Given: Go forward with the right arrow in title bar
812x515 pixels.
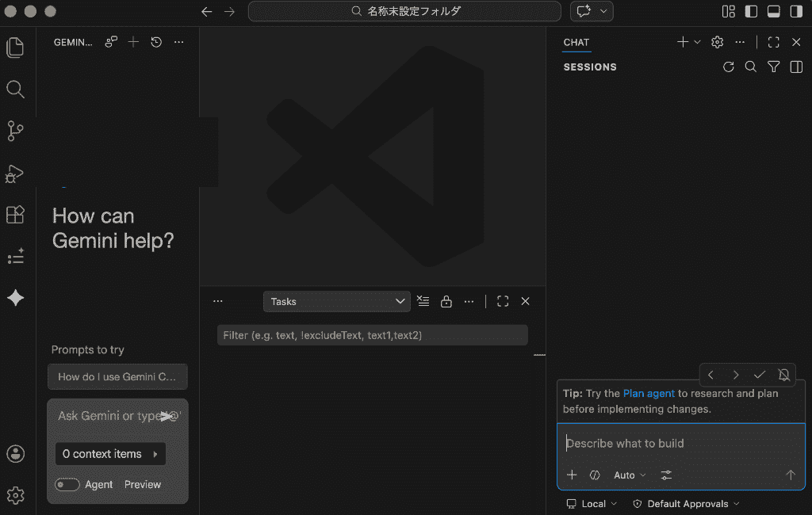Looking at the screenshot, I should [x=229, y=11].
